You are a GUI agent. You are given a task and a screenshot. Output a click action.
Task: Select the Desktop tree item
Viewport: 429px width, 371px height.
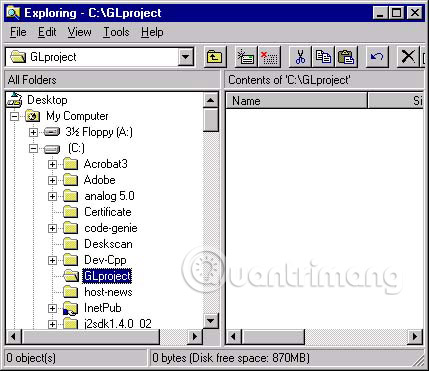47,100
